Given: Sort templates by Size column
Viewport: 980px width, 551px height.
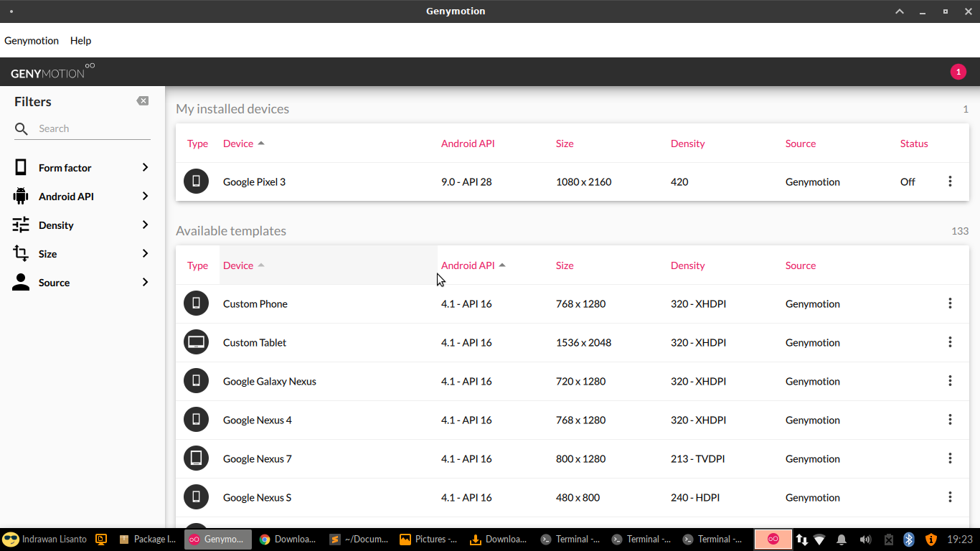Looking at the screenshot, I should pyautogui.click(x=565, y=265).
